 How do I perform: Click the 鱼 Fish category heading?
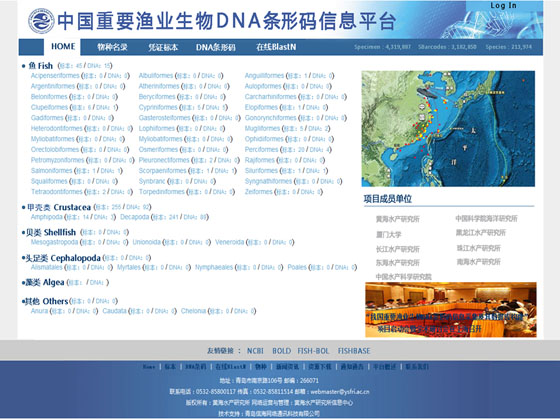[x=40, y=66]
